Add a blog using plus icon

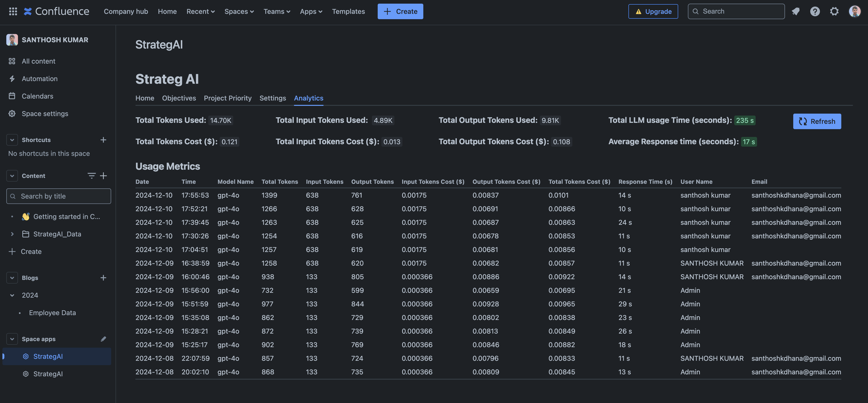tap(103, 278)
